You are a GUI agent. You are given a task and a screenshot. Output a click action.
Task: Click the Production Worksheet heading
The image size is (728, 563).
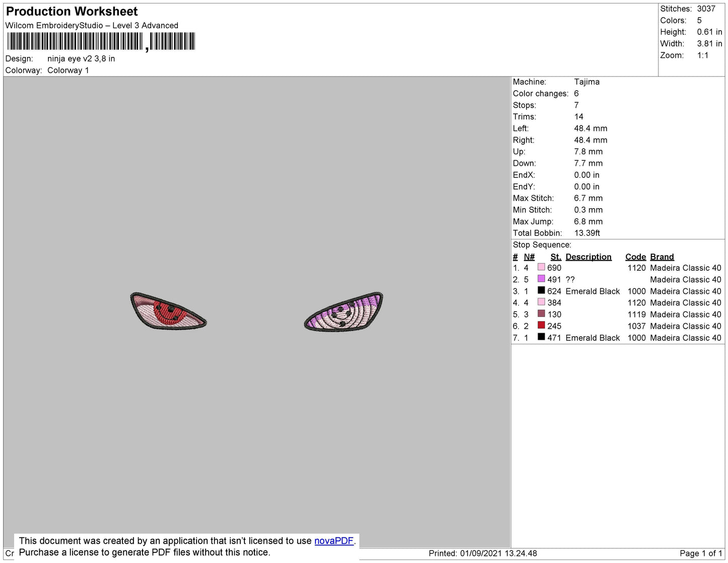point(72,12)
